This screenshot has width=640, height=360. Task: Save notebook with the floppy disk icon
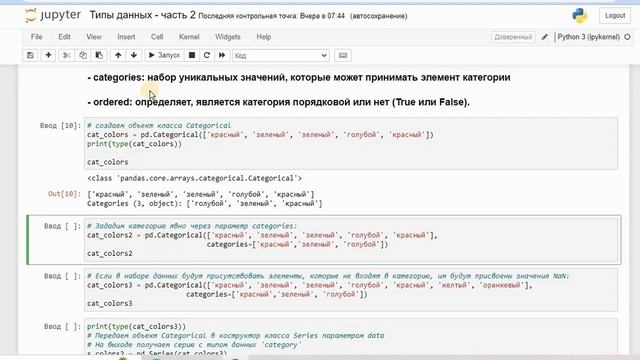pyautogui.click(x=30, y=55)
